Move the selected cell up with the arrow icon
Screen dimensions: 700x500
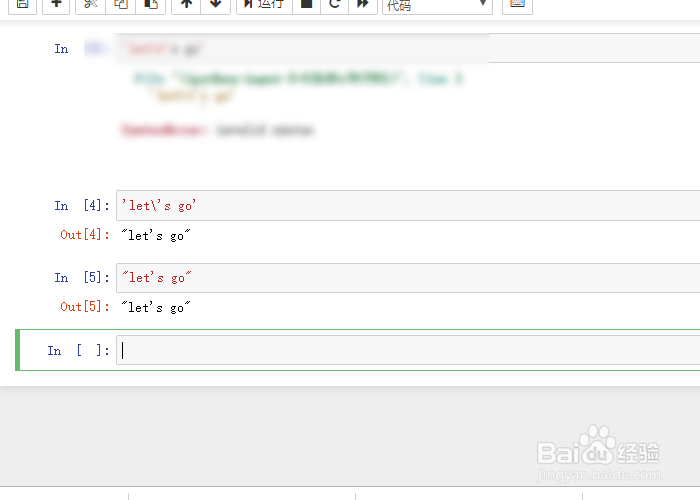pos(186,5)
